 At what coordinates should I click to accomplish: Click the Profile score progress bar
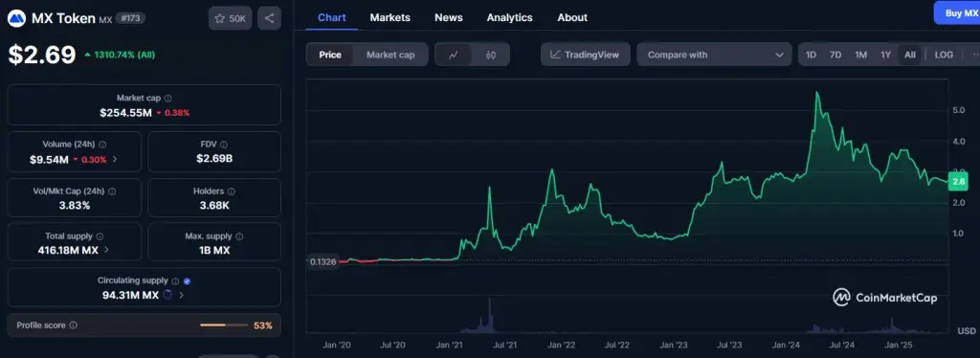[224, 324]
